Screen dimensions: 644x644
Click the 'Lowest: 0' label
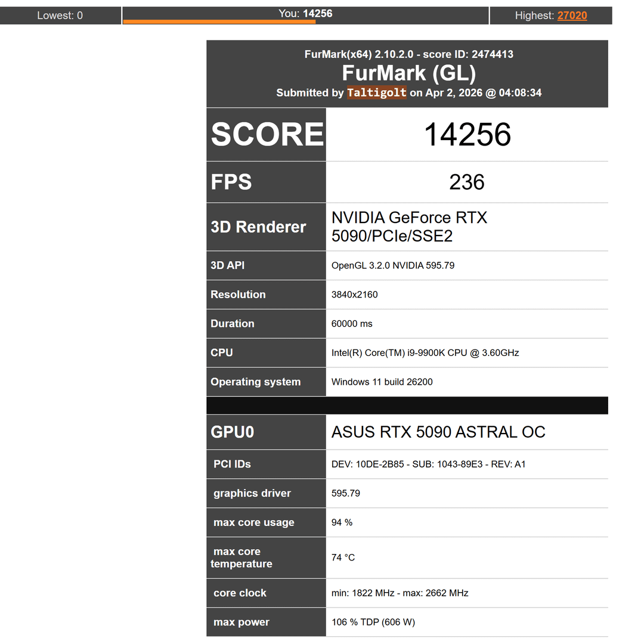click(60, 16)
